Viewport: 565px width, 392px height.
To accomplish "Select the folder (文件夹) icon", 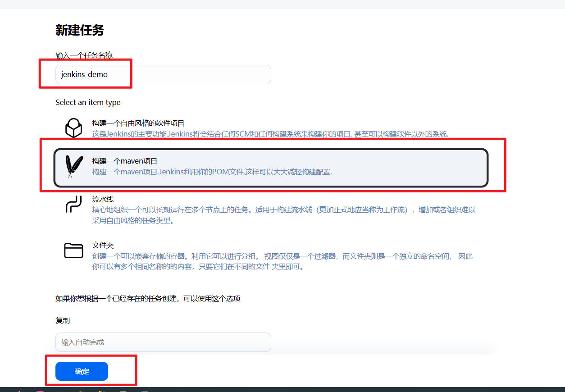I will (x=73, y=251).
